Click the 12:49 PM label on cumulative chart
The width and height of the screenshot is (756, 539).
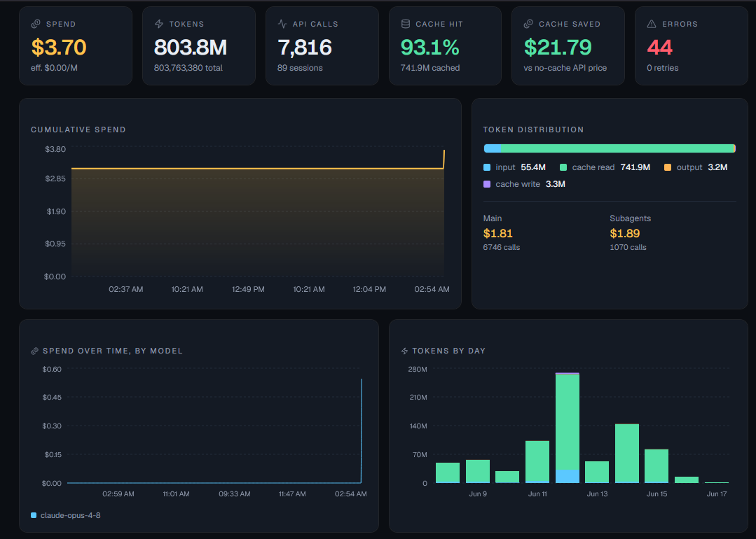click(x=248, y=290)
